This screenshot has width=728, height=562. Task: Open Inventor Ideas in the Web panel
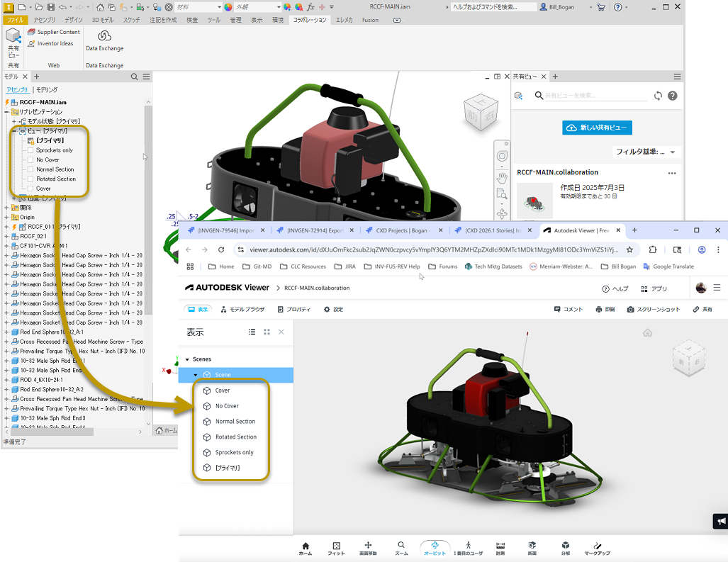pyautogui.click(x=50, y=44)
